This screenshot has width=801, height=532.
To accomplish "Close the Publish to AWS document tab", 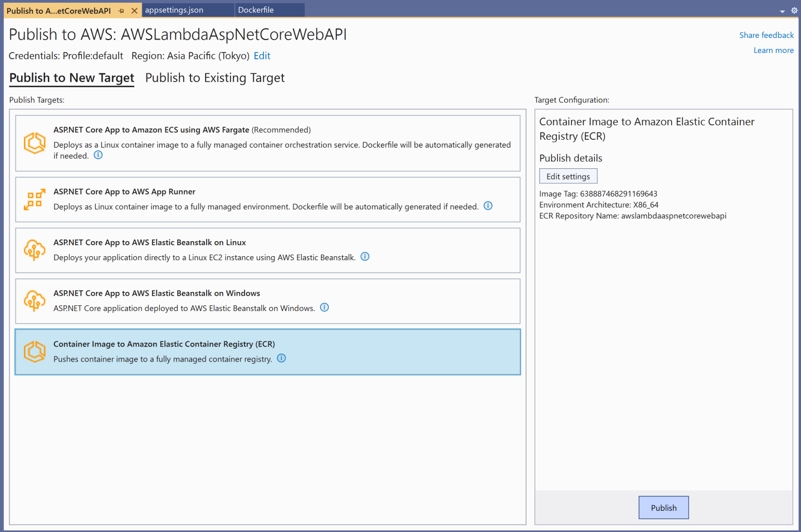I will 134,11.
